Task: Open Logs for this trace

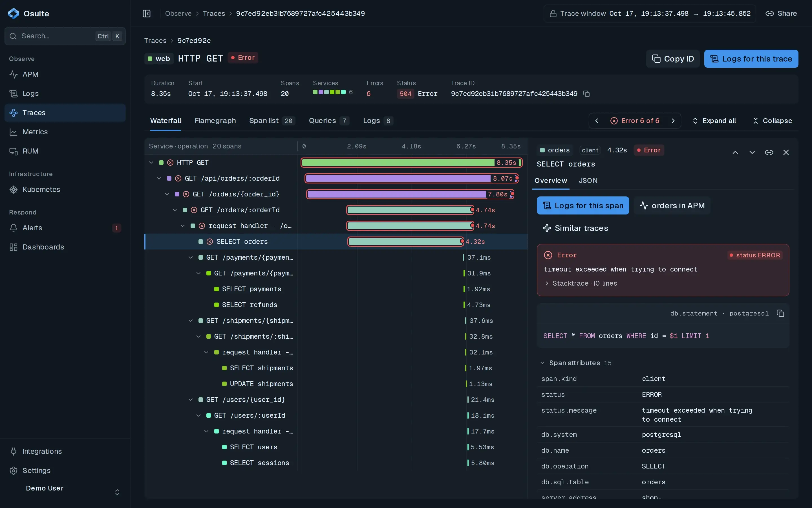Action: pyautogui.click(x=751, y=59)
